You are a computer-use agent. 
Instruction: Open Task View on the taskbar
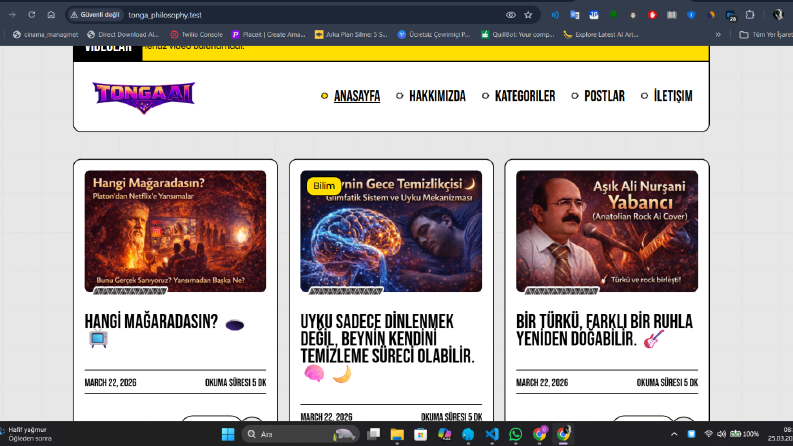[374, 434]
